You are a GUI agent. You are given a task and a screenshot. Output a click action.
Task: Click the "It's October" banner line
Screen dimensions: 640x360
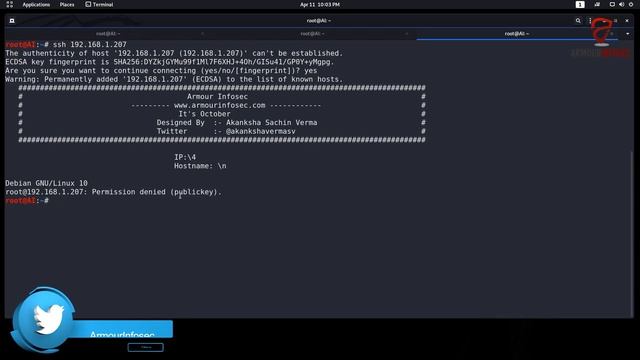click(204, 114)
